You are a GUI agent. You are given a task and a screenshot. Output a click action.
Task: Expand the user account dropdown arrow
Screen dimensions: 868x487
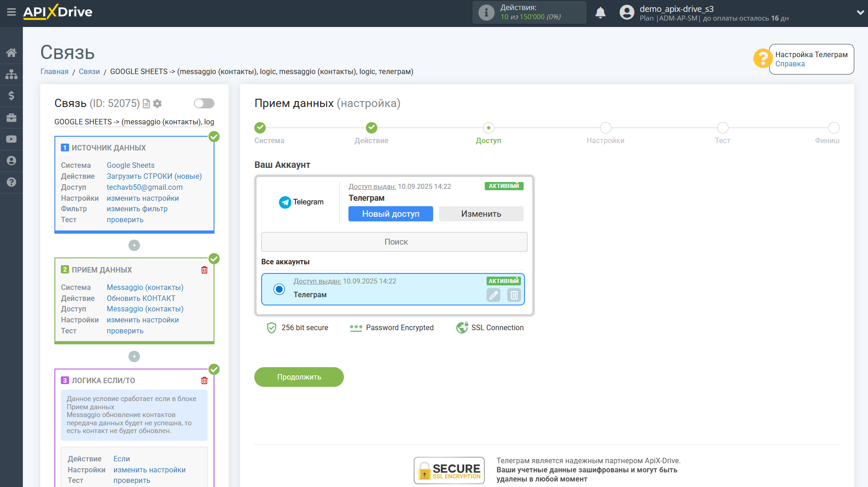[860, 13]
